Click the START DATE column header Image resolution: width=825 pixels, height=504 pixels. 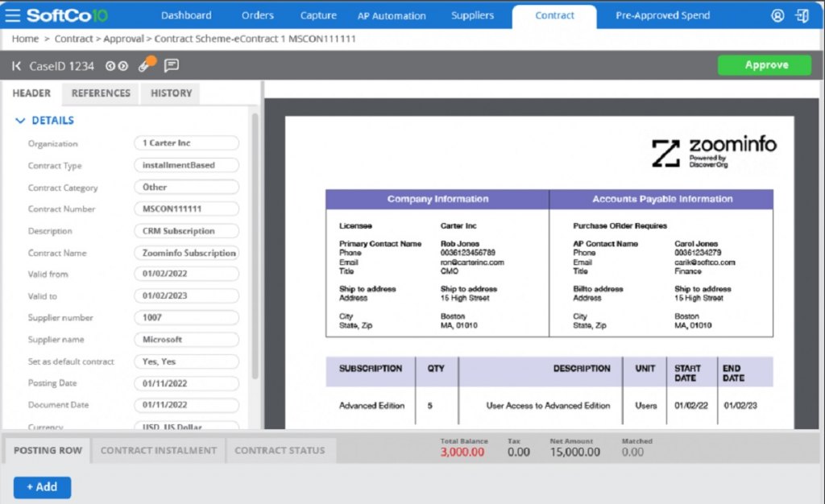[x=687, y=373]
